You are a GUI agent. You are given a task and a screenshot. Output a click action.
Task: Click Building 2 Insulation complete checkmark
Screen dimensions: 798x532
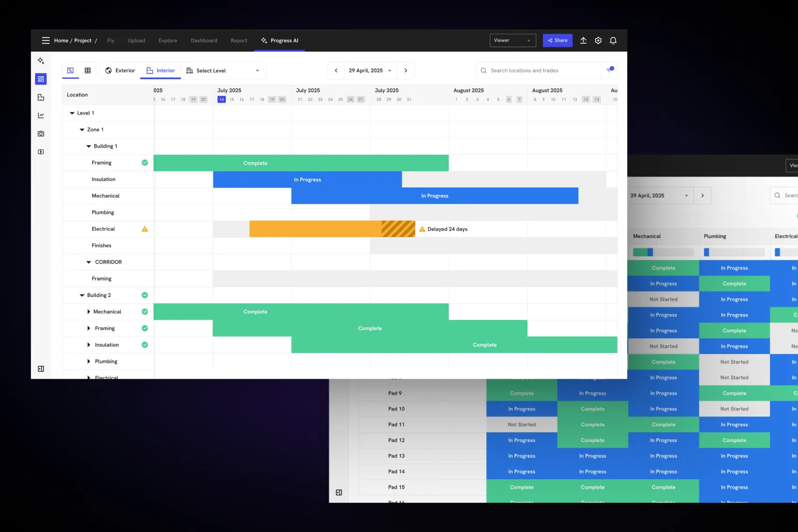click(145, 345)
